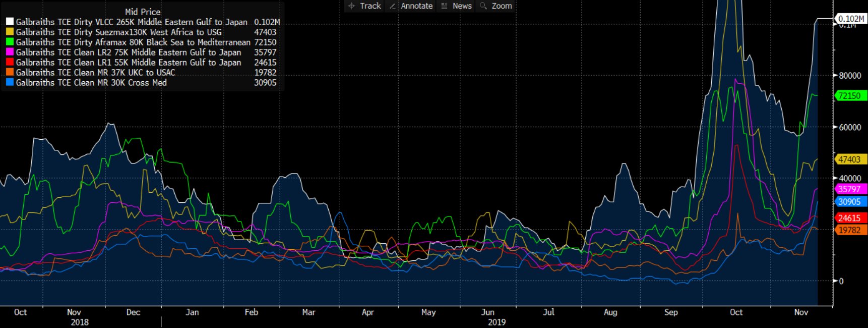Click the white VLCC legend swatch

click(x=10, y=22)
